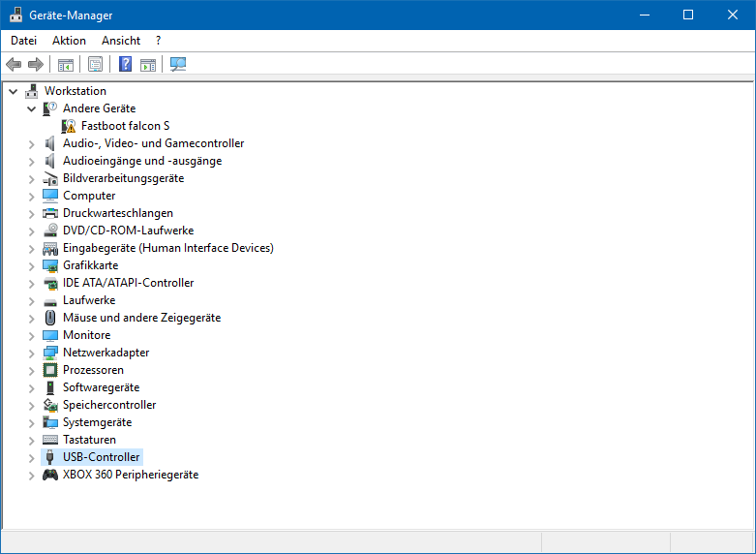Click the DVD/CD-ROM-Laufwerke disc icon
Screen dimensions: 756x554
coord(50,231)
